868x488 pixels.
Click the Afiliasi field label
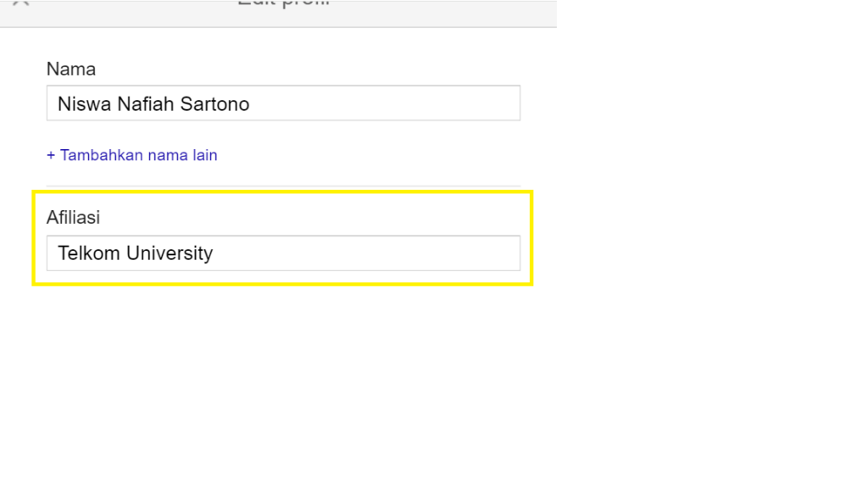[73, 218]
